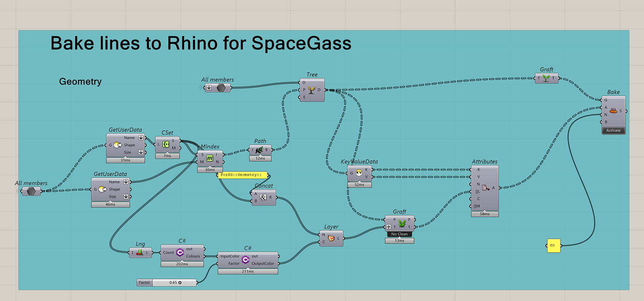The height and width of the screenshot is (301, 644).
Task: Click the C input on Layer component
Action: [324, 241]
